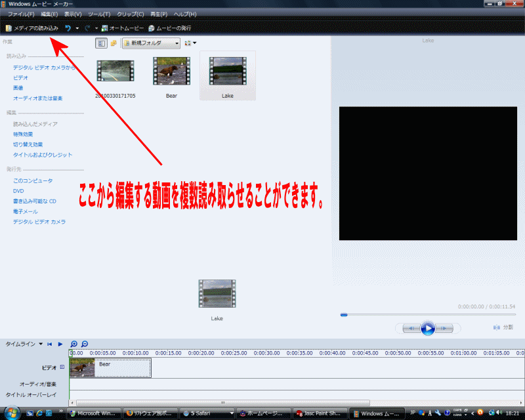
Task: Open the Undo history dropdown arrow
Action: point(79,28)
